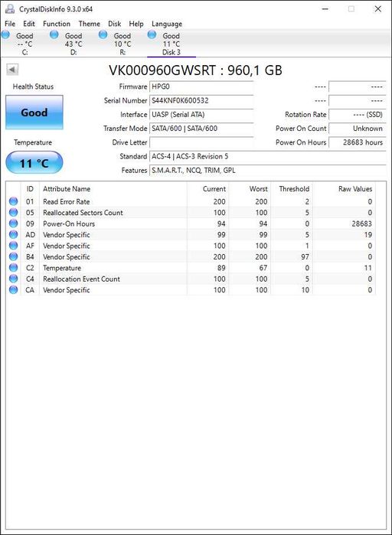The height and width of the screenshot is (535, 392).
Task: Open the Disk menu
Action: (115, 24)
